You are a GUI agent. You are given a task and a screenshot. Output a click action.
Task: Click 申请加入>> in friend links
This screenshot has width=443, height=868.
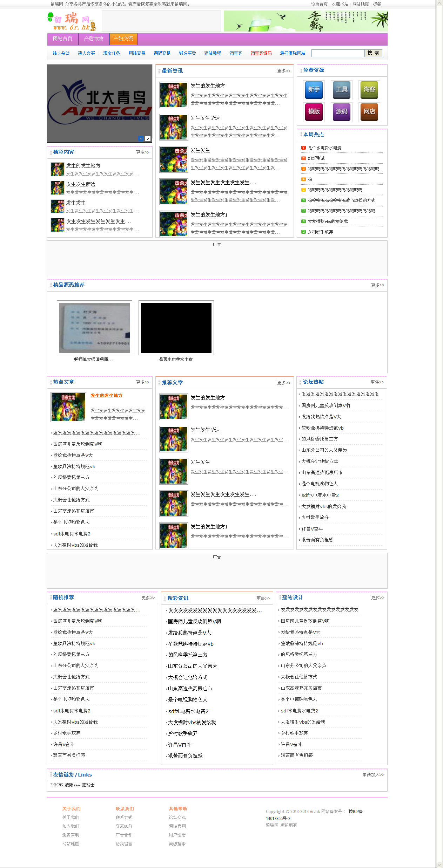pyautogui.click(x=373, y=775)
